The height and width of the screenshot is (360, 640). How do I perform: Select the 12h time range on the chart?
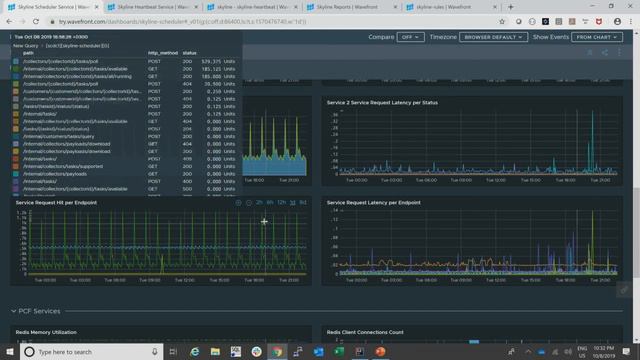click(x=281, y=202)
